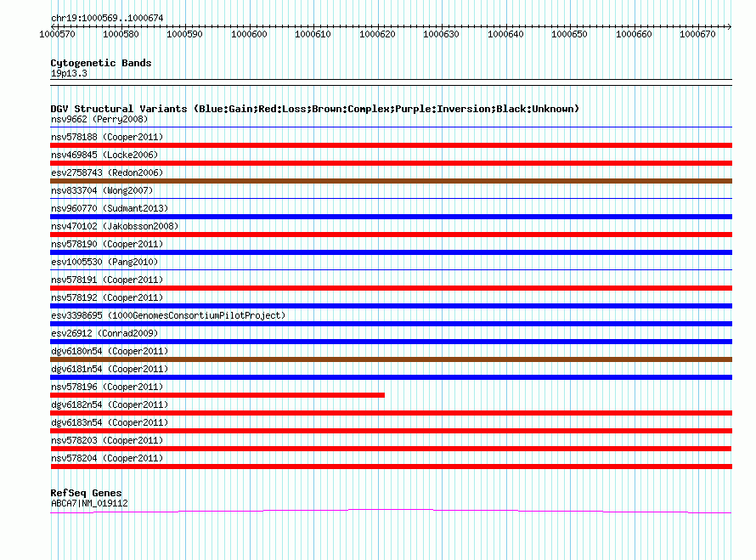This screenshot has width=756, height=560.
Task: Click the red bar for nsv578188
Action: tap(391, 145)
